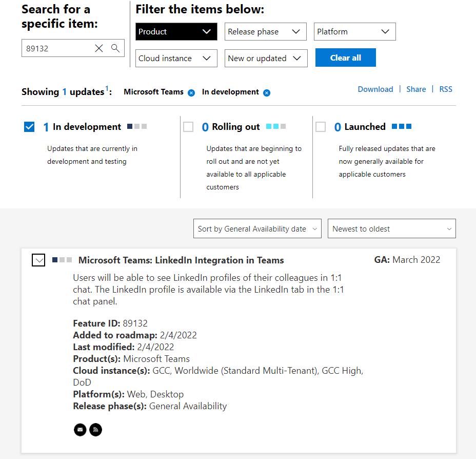476x459 pixels.
Task: Open Sort by General Availability date dropdown
Action: pyautogui.click(x=257, y=228)
